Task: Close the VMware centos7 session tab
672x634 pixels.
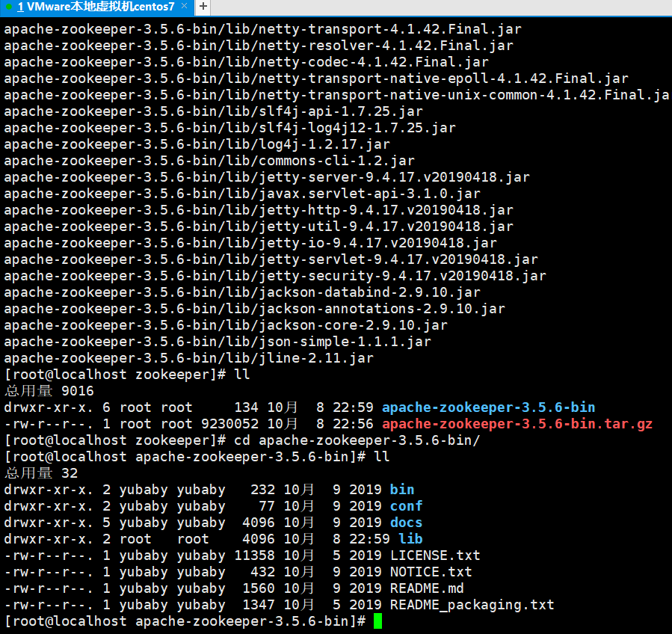Action: pyautogui.click(x=185, y=7)
